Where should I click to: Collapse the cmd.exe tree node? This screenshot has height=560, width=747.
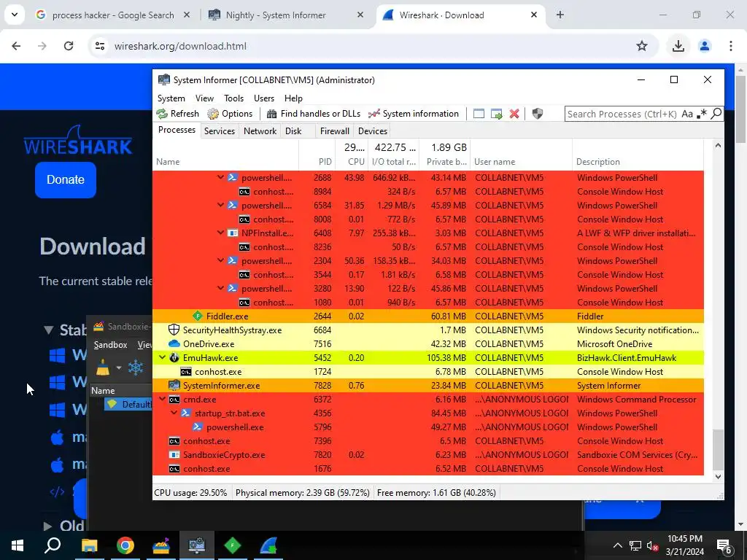(x=162, y=399)
